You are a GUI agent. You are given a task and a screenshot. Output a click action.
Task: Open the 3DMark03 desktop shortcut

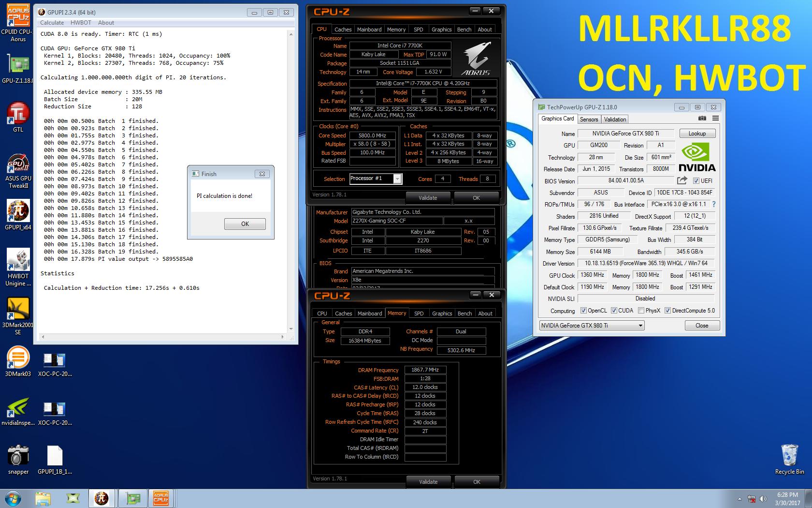click(18, 361)
